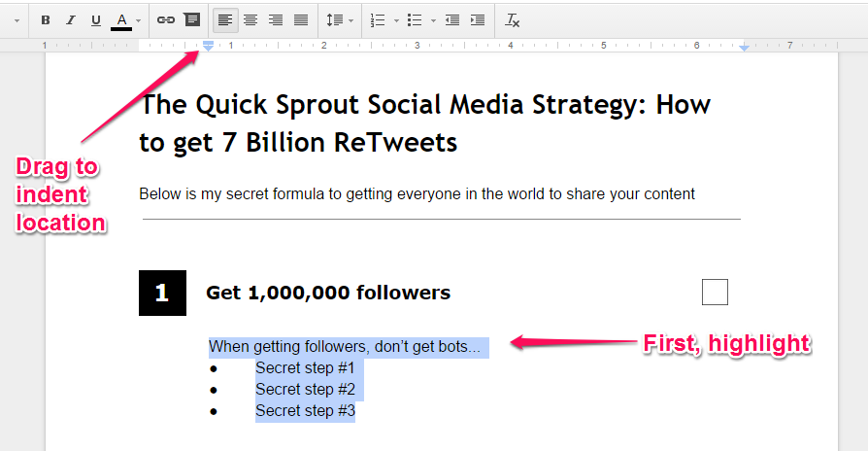The height and width of the screenshot is (451, 868).
Task: Click the heading 'Get 1,000,000 followers'
Action: 328,293
